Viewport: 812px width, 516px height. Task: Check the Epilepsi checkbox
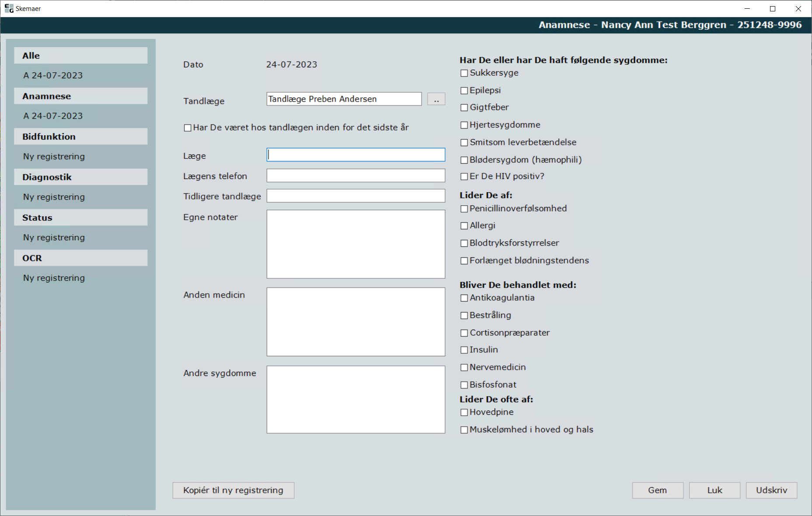point(464,91)
